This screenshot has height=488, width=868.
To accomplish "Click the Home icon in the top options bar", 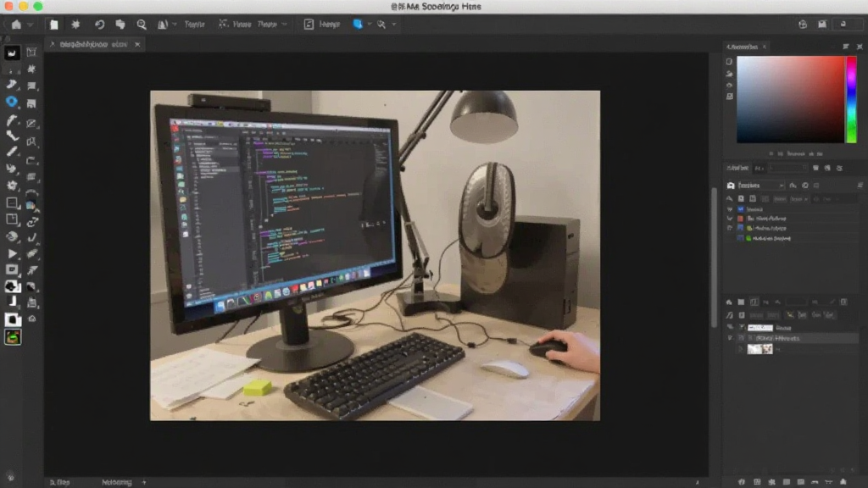I will tap(16, 25).
